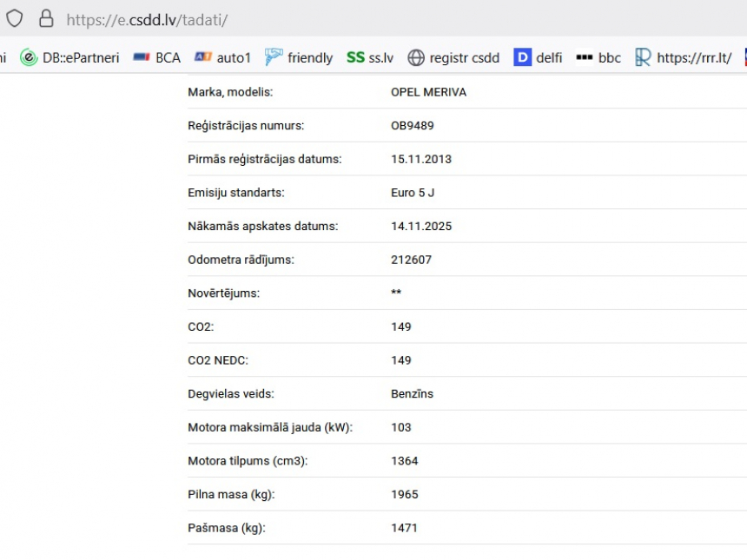747x560 pixels.
Task: Select registration number OB9489
Action: (x=413, y=126)
